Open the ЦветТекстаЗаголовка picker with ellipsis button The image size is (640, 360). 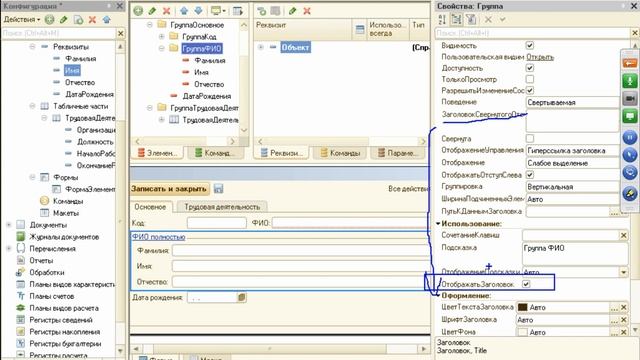coord(614,307)
